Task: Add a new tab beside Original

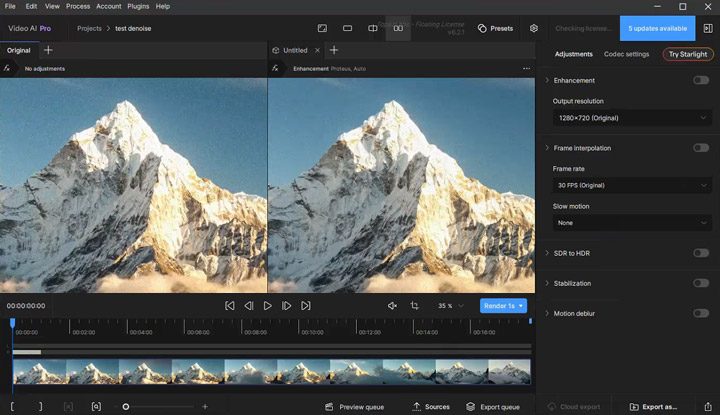Action: pos(48,50)
